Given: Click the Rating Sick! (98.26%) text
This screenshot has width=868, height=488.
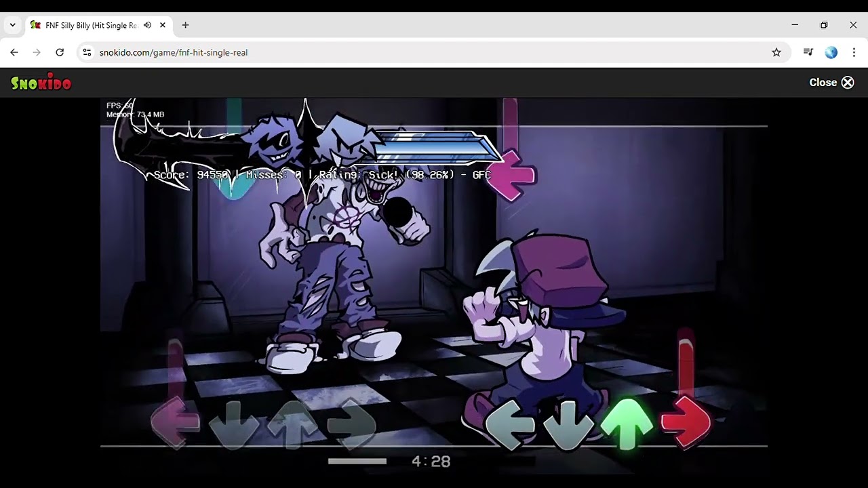Looking at the screenshot, I should coord(385,175).
